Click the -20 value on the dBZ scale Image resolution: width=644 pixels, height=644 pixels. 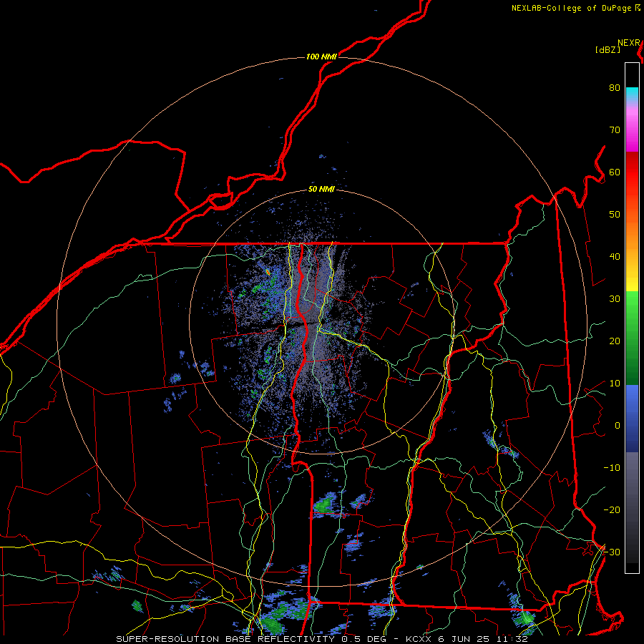[x=612, y=510]
